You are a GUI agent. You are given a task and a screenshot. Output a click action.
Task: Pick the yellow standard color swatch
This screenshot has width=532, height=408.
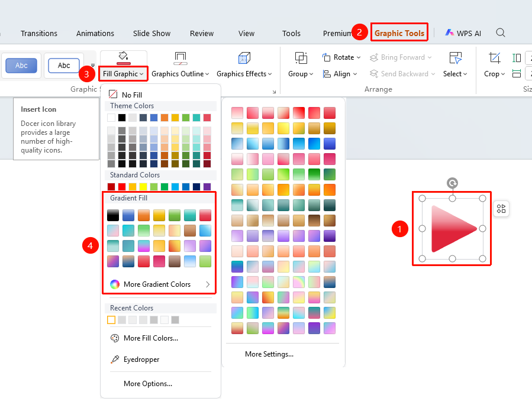(x=143, y=186)
